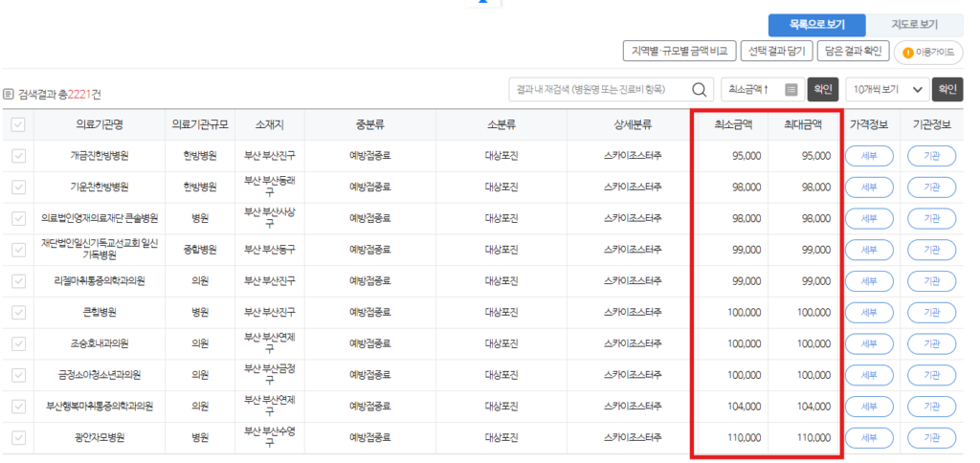Switch to 지도로 보기 tab

point(914,25)
